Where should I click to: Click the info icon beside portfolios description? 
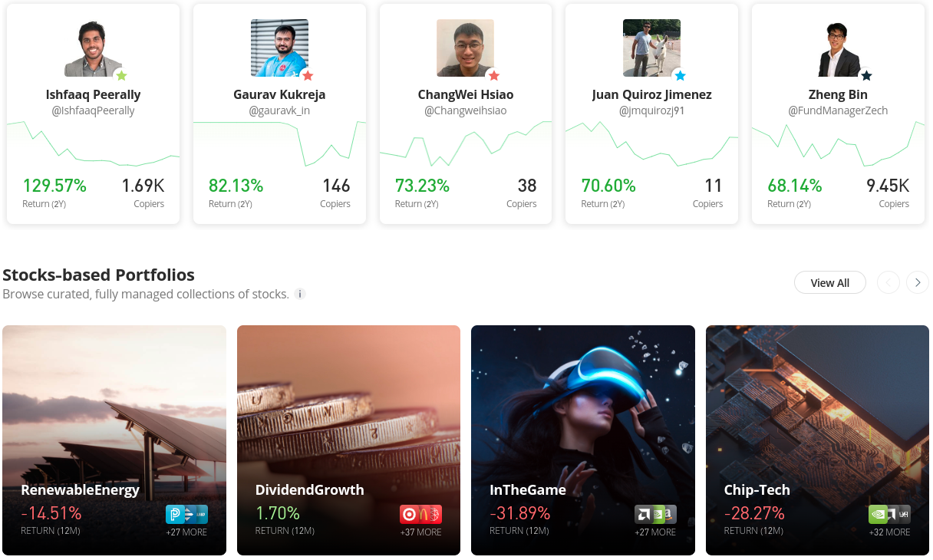click(x=300, y=294)
